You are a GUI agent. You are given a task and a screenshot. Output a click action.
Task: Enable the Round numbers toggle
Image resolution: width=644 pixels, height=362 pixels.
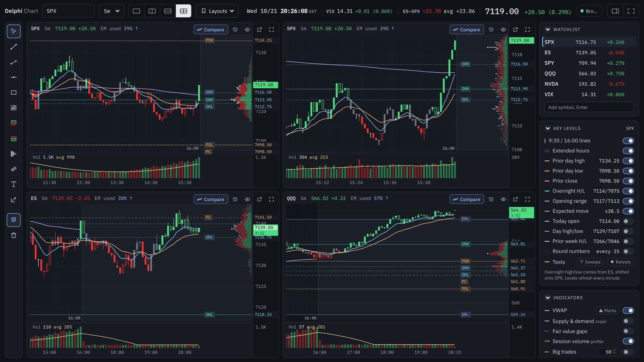(x=628, y=251)
